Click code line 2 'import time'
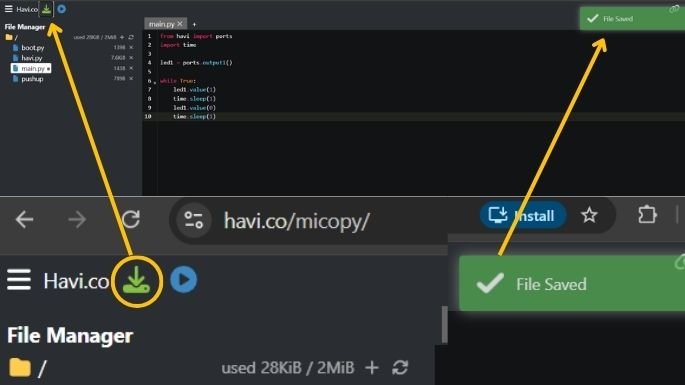 (x=178, y=45)
